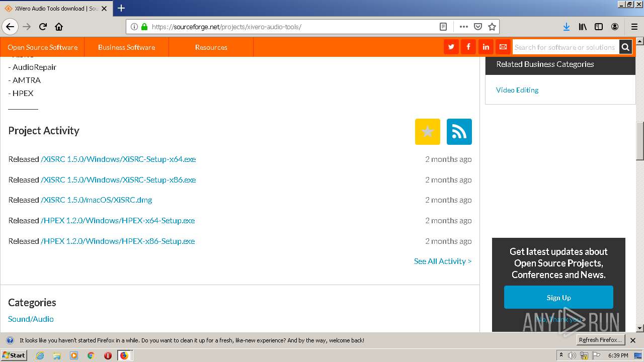The height and width of the screenshot is (362, 644).
Task: Open the Resources menu
Action: [211, 47]
